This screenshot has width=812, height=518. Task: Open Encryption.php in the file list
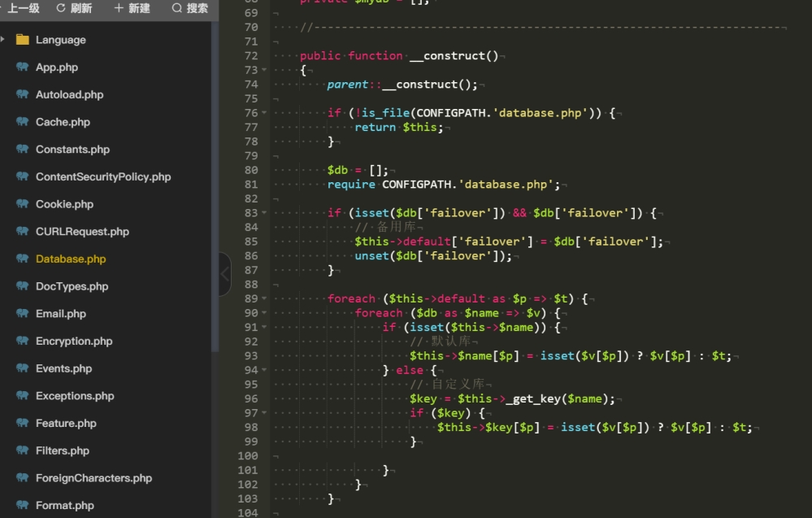pos(74,341)
